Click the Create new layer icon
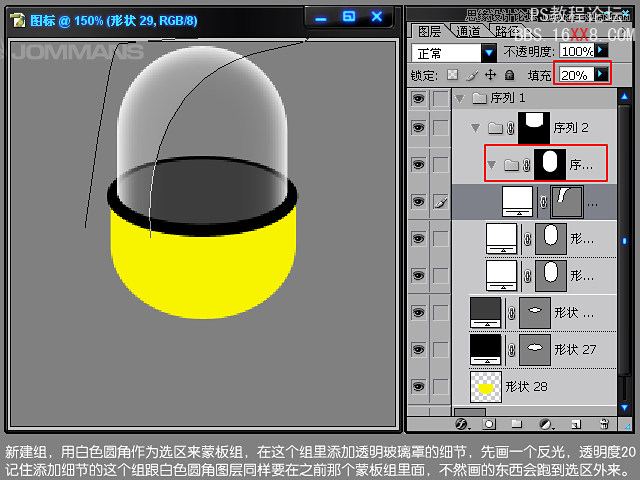The width and height of the screenshot is (640, 480). click(x=574, y=423)
